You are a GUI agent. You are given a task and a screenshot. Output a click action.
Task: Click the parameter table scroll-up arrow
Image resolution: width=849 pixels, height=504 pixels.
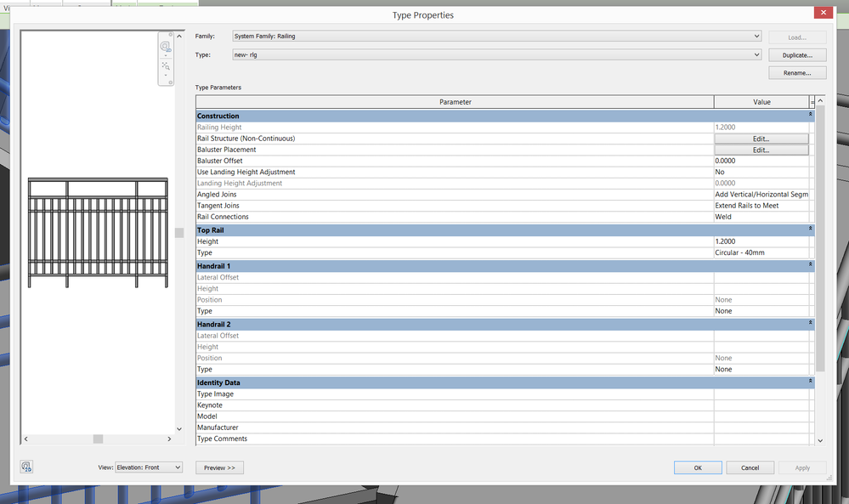[820, 100]
